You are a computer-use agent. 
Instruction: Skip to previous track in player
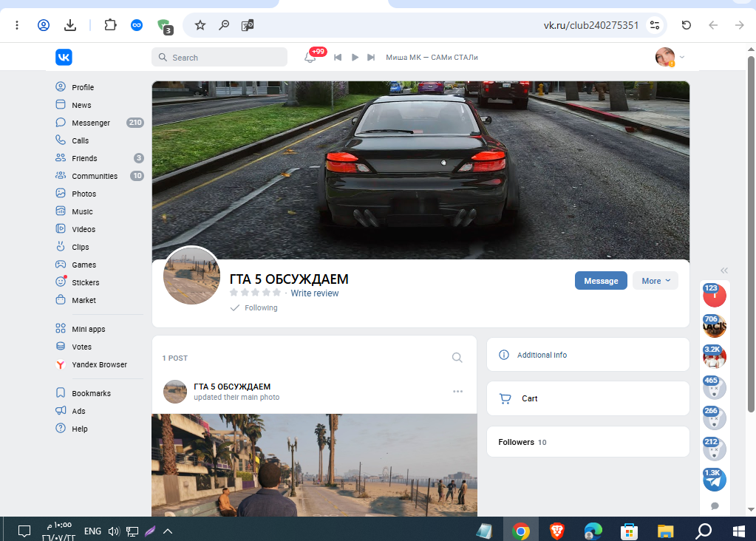[338, 58]
